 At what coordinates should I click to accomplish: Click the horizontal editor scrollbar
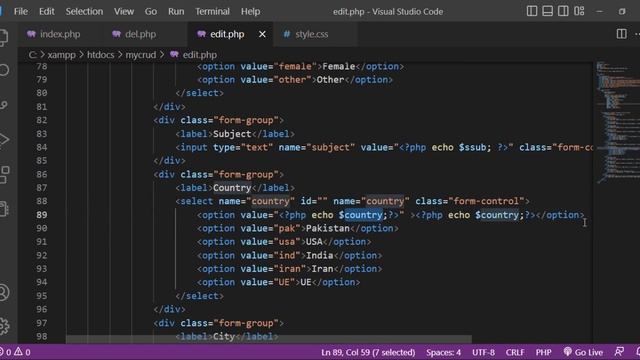coord(269,339)
